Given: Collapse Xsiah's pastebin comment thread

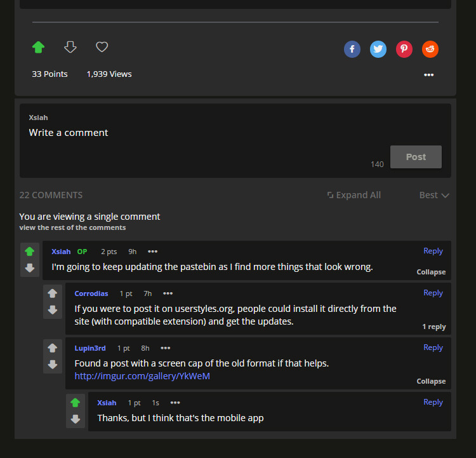Looking at the screenshot, I should click(431, 272).
